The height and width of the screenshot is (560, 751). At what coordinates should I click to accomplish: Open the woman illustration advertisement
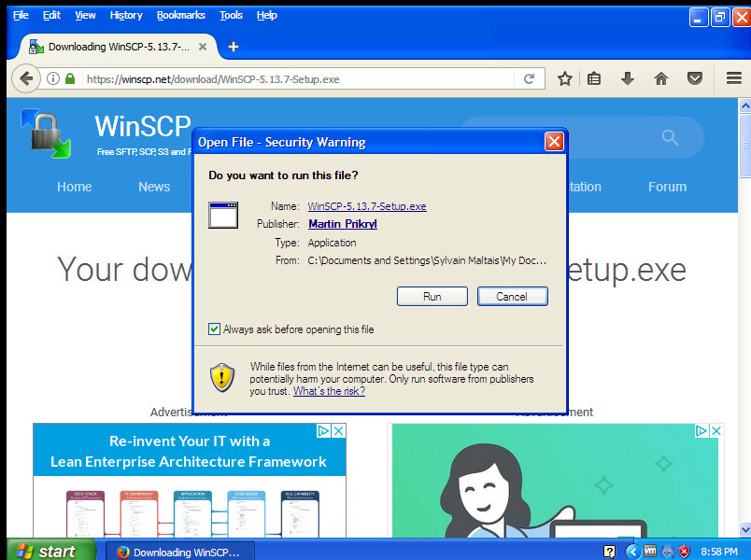(x=556, y=481)
